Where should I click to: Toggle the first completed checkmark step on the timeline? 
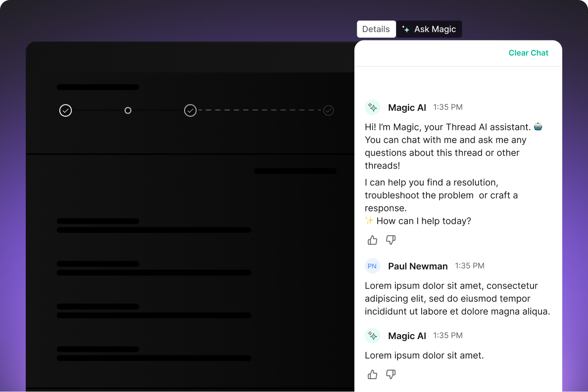tap(65, 110)
